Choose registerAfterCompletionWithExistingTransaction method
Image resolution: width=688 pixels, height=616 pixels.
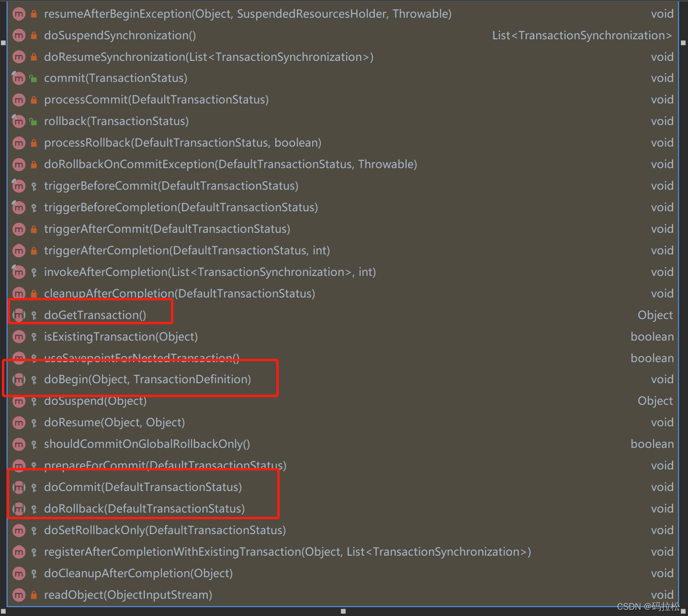(287, 552)
